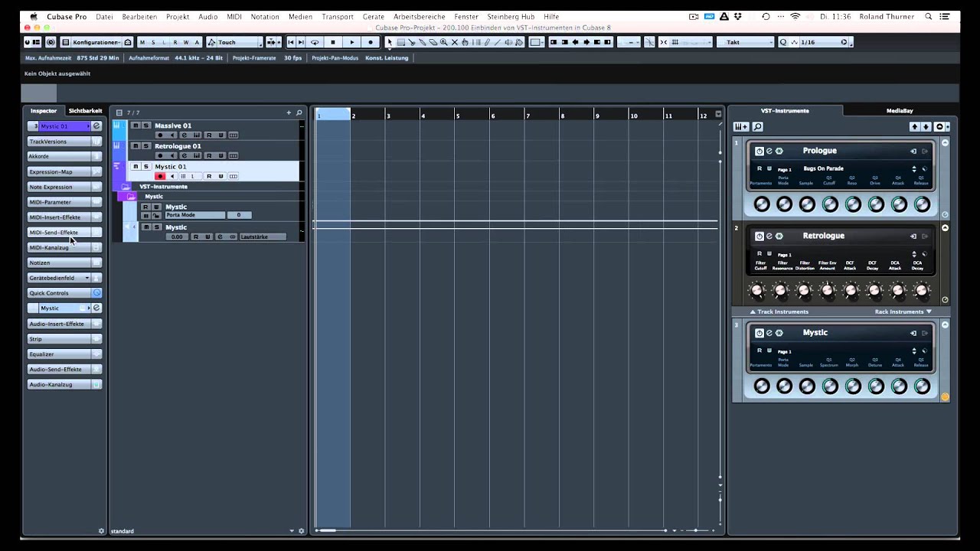Select the Zoom magnifier tool
The image size is (980, 551).
tap(443, 42)
